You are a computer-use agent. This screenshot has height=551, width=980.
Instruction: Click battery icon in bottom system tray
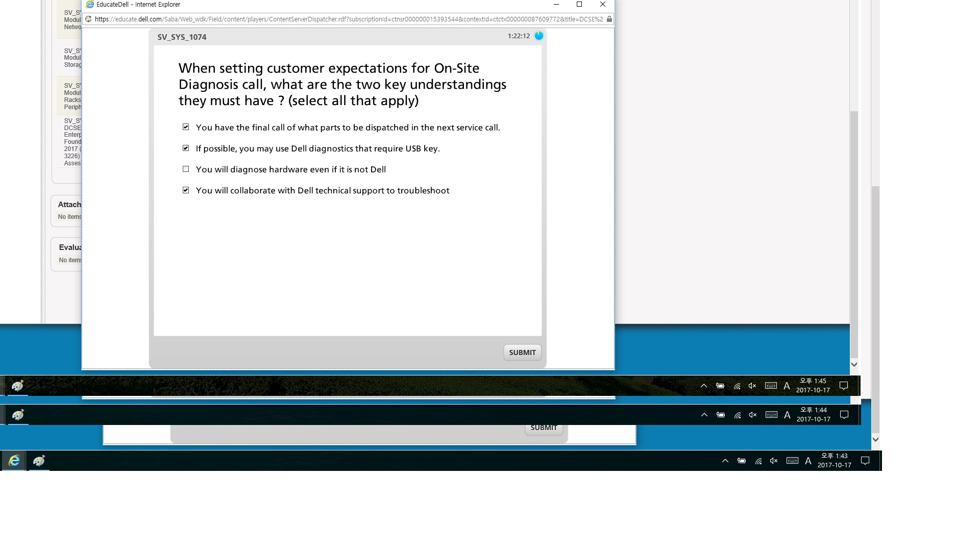(x=742, y=461)
